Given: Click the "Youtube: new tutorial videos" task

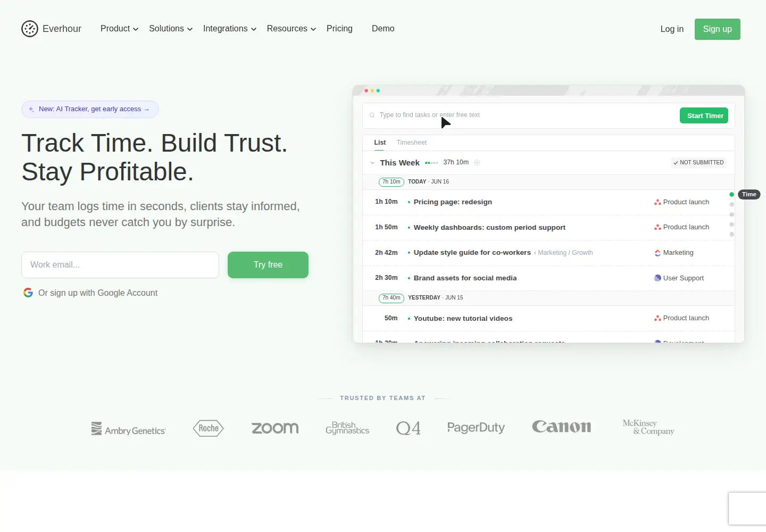Looking at the screenshot, I should tap(463, 319).
